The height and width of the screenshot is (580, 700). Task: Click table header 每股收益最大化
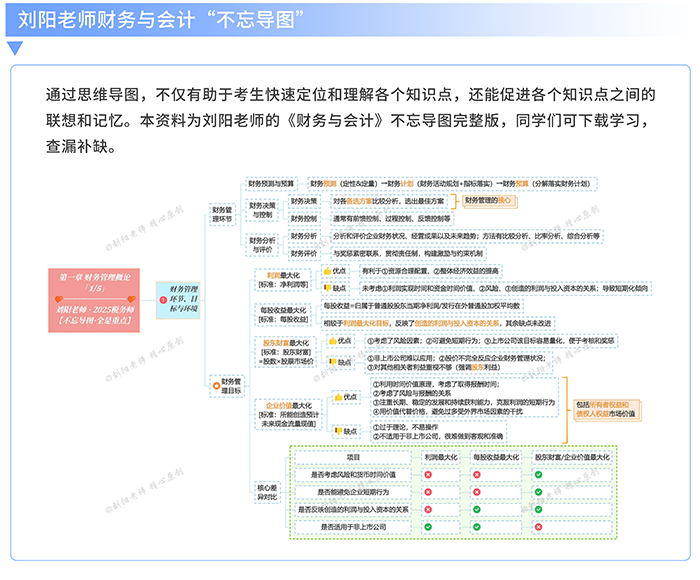(496, 457)
